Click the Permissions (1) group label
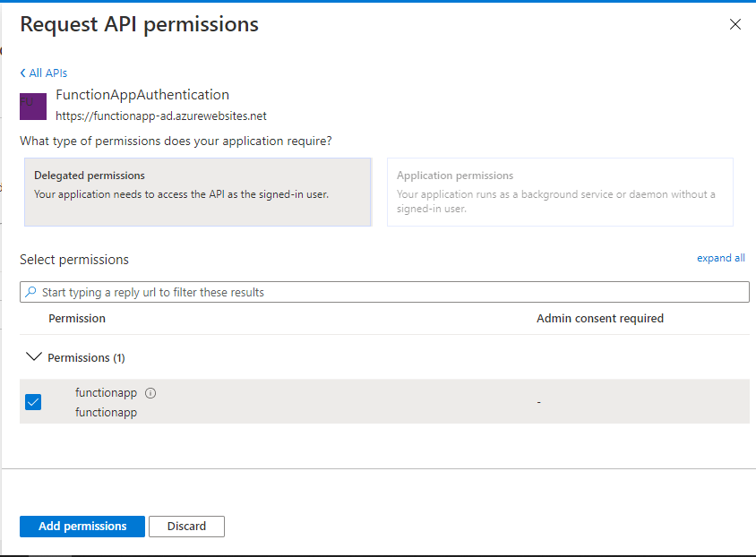The height and width of the screenshot is (557, 756). pos(86,358)
